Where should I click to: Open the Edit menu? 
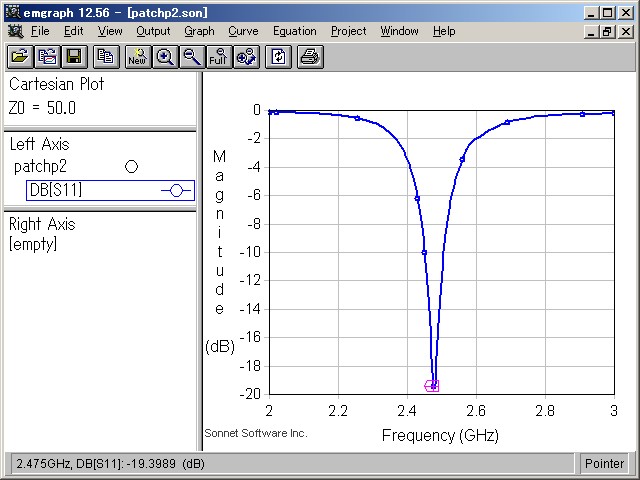pos(73,31)
